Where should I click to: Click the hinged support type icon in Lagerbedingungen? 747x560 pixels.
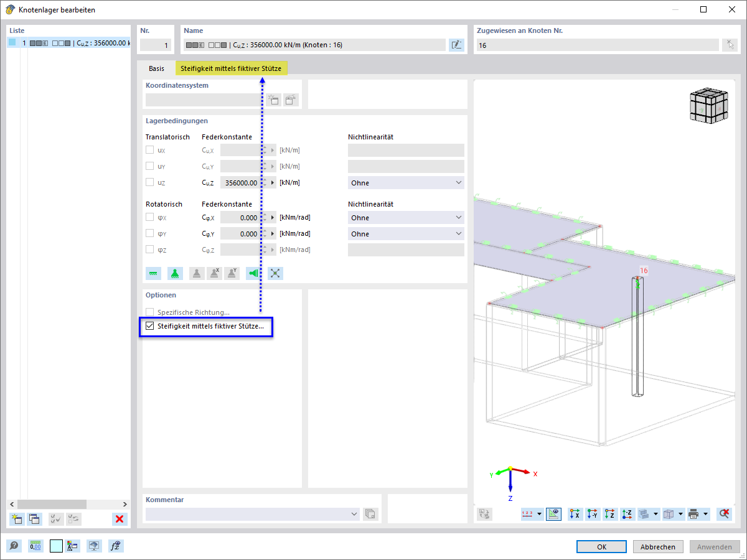tap(175, 273)
